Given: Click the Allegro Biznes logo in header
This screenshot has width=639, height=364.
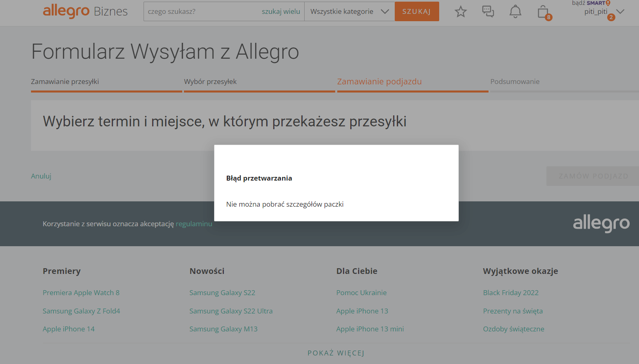Looking at the screenshot, I should tap(85, 11).
